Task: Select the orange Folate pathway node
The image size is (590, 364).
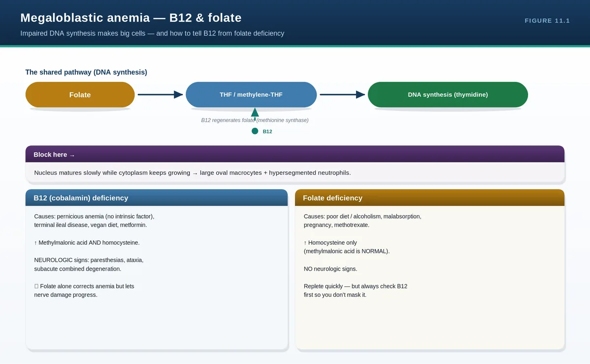Action: [80, 95]
